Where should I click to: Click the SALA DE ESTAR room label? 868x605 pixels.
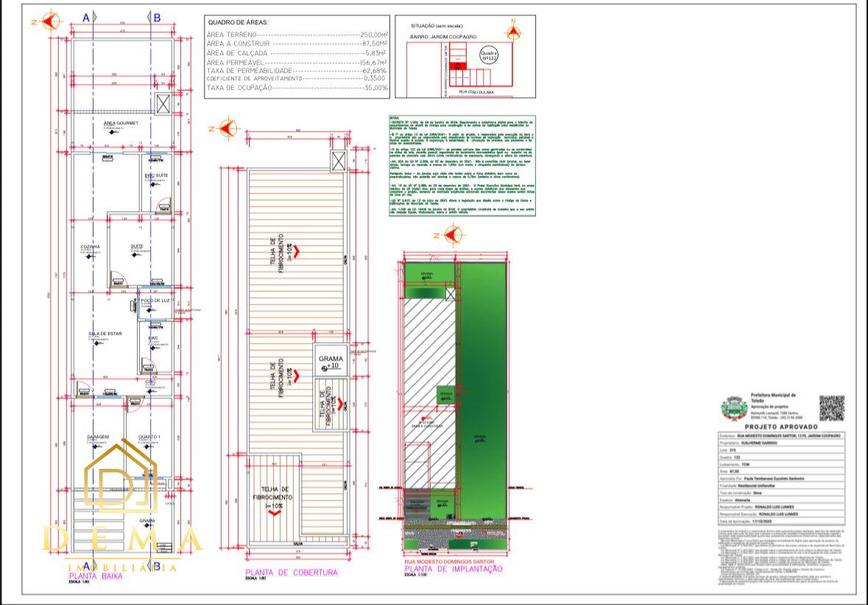[x=105, y=334]
